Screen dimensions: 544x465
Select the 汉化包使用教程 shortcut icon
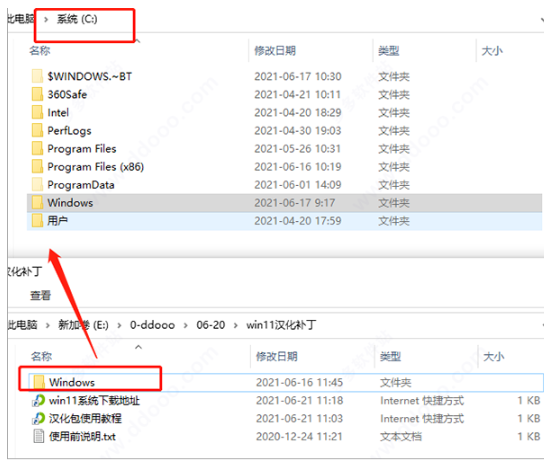(39, 418)
